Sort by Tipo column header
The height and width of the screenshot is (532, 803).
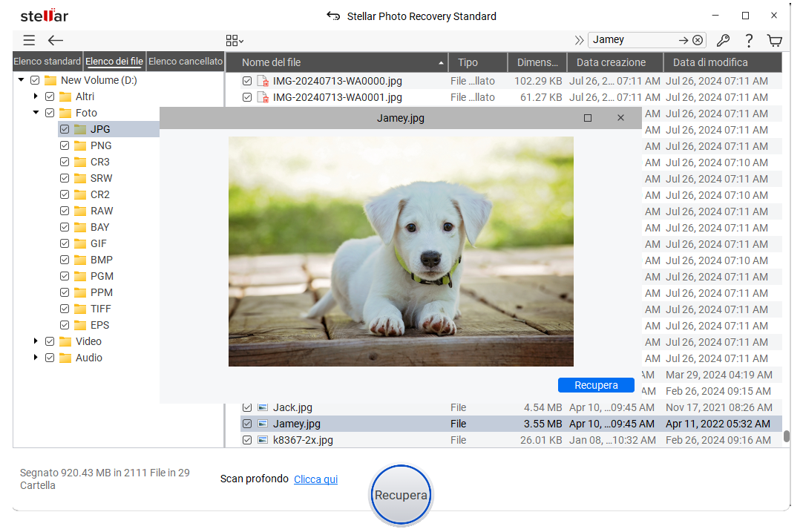coord(478,62)
